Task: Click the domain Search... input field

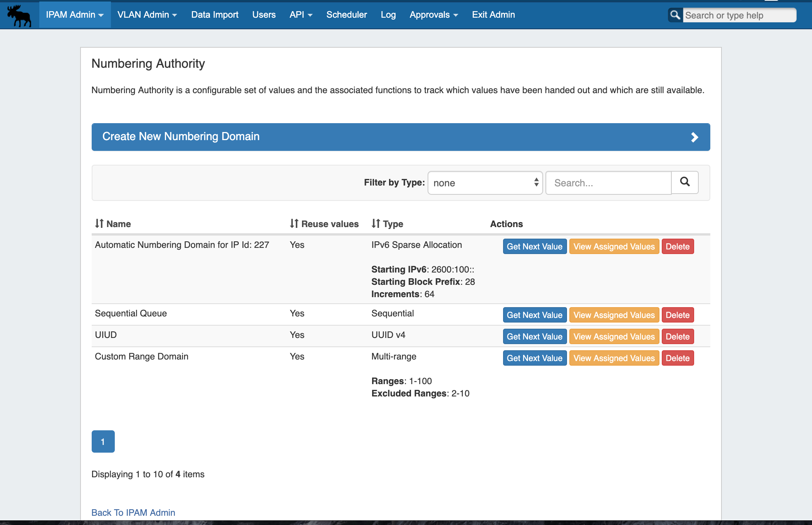Action: pos(608,183)
